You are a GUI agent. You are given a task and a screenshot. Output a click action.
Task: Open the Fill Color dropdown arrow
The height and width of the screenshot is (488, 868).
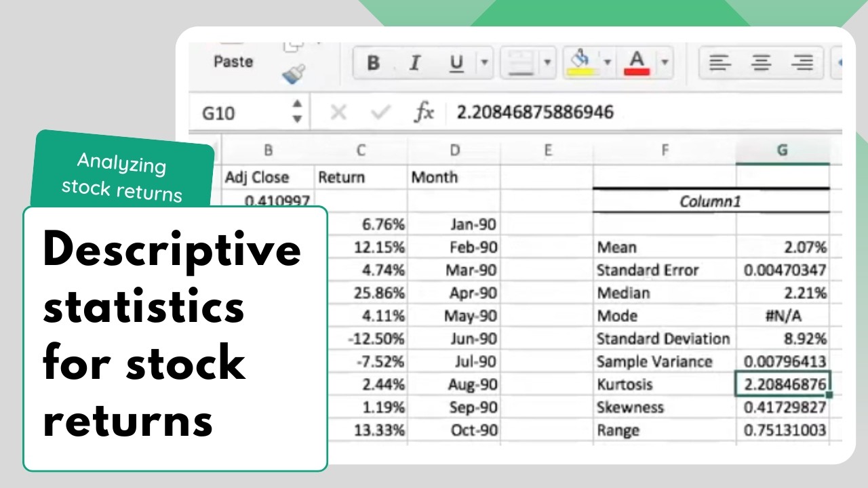tap(607, 63)
